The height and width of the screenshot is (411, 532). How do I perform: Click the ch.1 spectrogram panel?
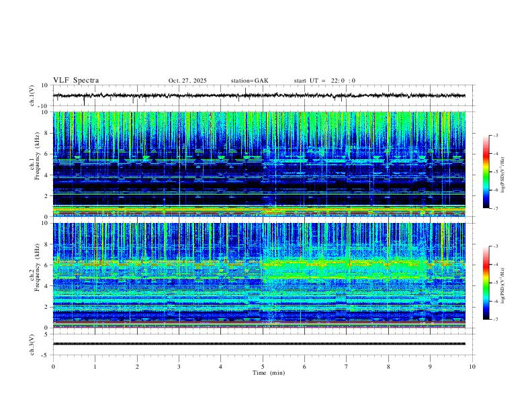[x=259, y=164]
